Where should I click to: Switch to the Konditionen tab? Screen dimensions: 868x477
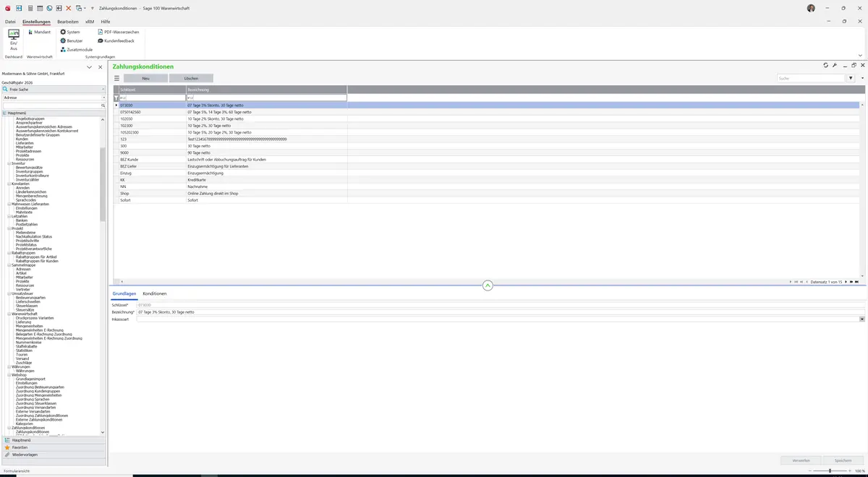[155, 293]
